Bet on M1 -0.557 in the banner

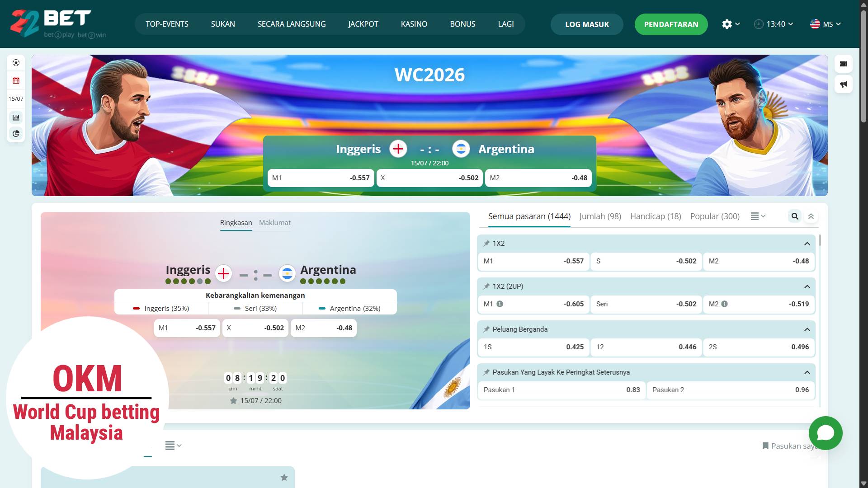pos(321,178)
